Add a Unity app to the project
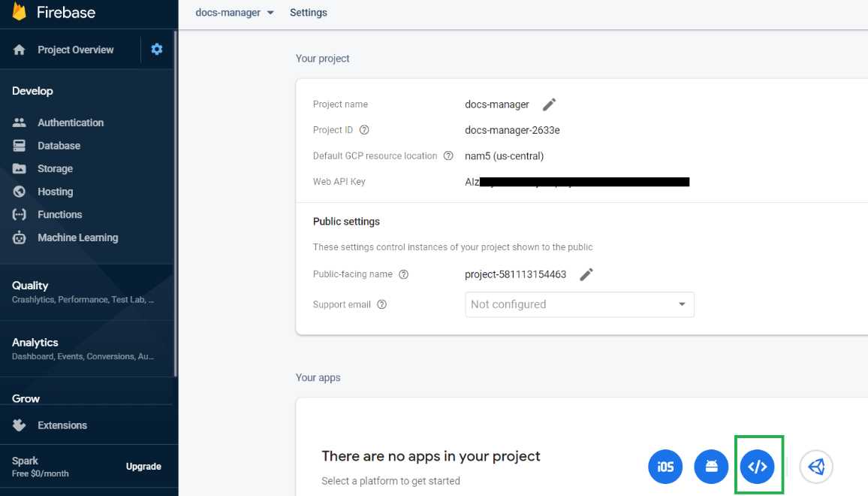Image resolution: width=868 pixels, height=496 pixels. (x=816, y=466)
